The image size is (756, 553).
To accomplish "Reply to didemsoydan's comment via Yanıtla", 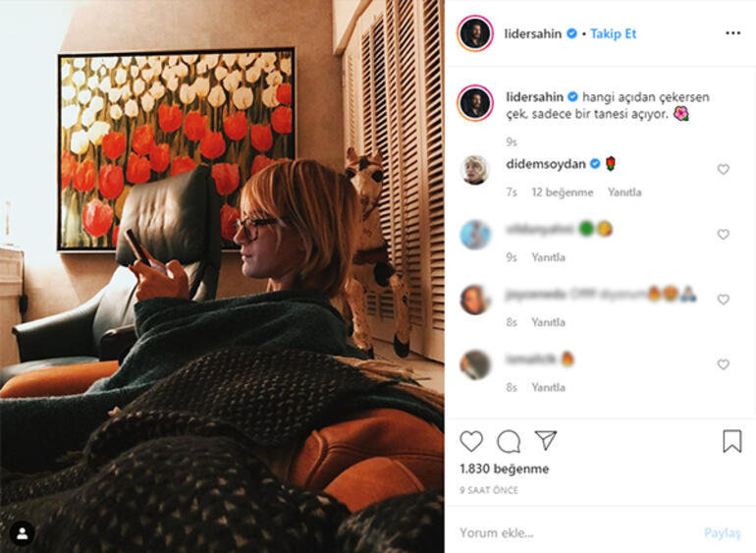I will coord(624,193).
